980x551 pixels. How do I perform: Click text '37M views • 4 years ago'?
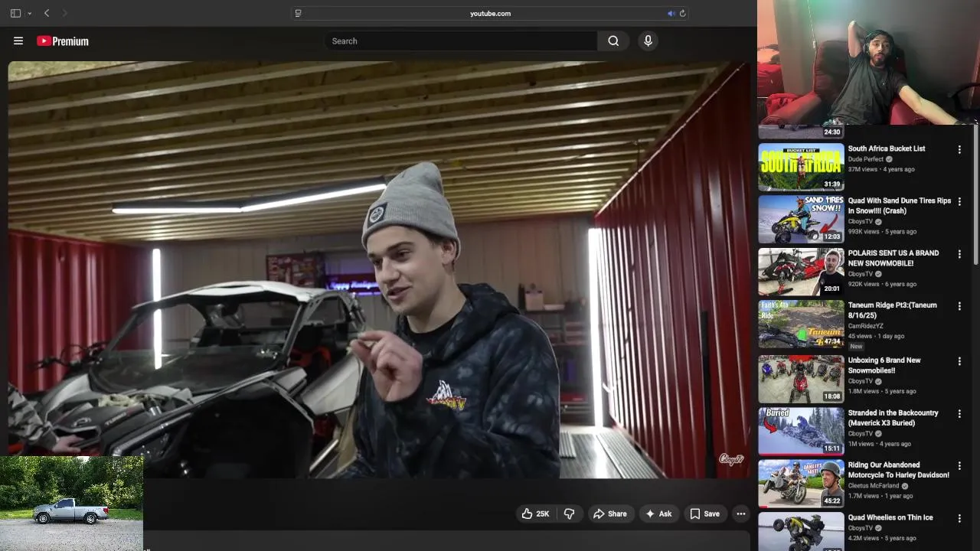881,169
